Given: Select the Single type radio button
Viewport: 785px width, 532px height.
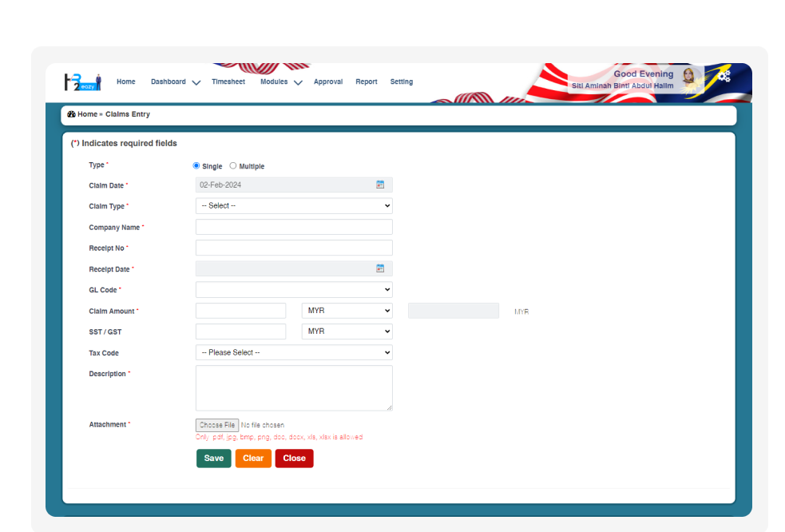Looking at the screenshot, I should point(196,165).
